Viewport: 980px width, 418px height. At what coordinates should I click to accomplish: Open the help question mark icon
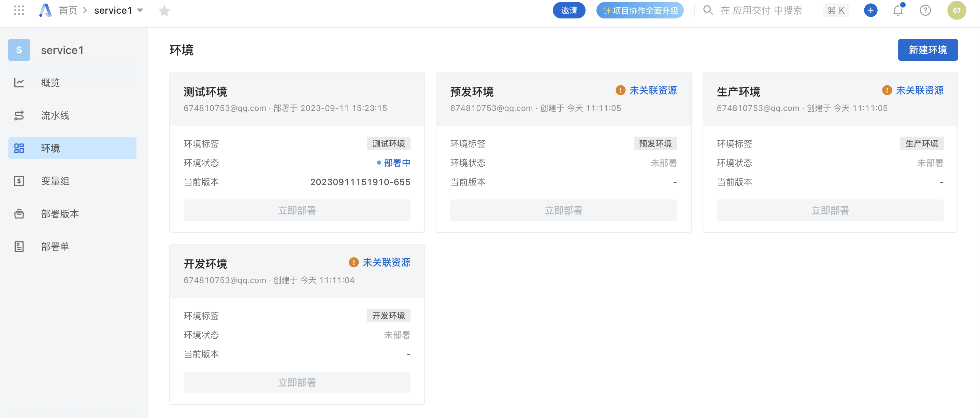[x=925, y=10]
